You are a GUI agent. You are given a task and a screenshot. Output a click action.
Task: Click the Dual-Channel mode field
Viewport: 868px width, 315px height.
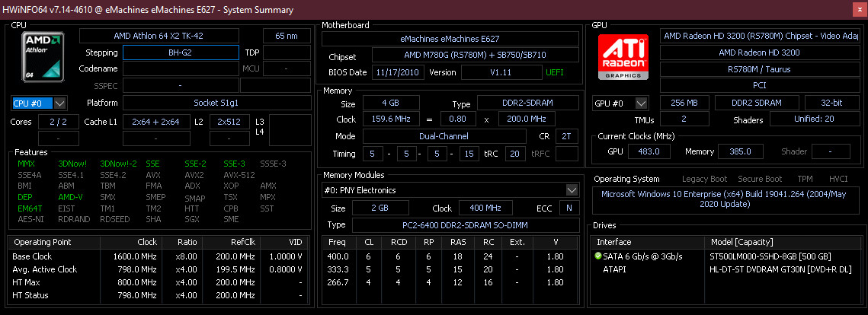click(x=444, y=136)
